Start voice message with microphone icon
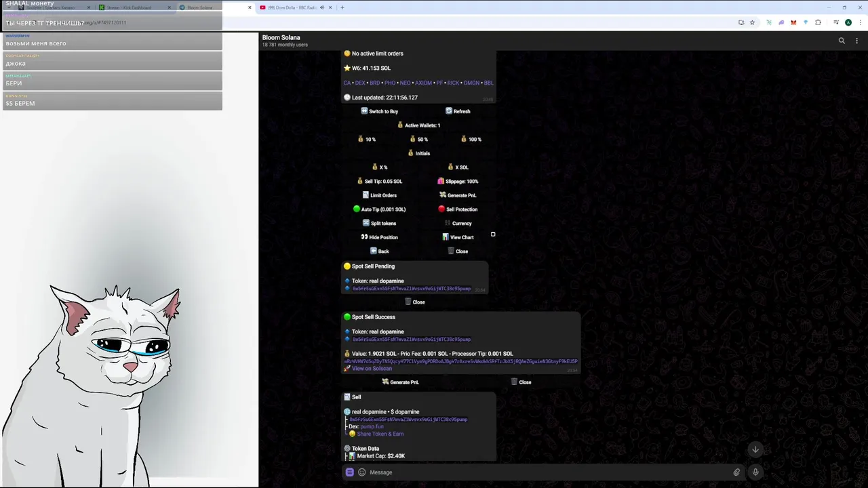Viewport: 868px width, 488px height. click(x=755, y=472)
